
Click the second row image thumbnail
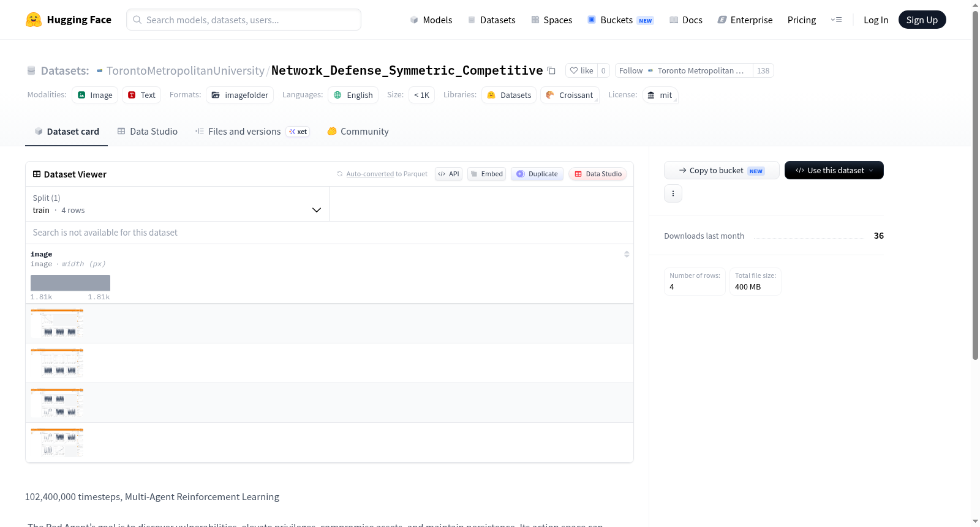click(57, 363)
